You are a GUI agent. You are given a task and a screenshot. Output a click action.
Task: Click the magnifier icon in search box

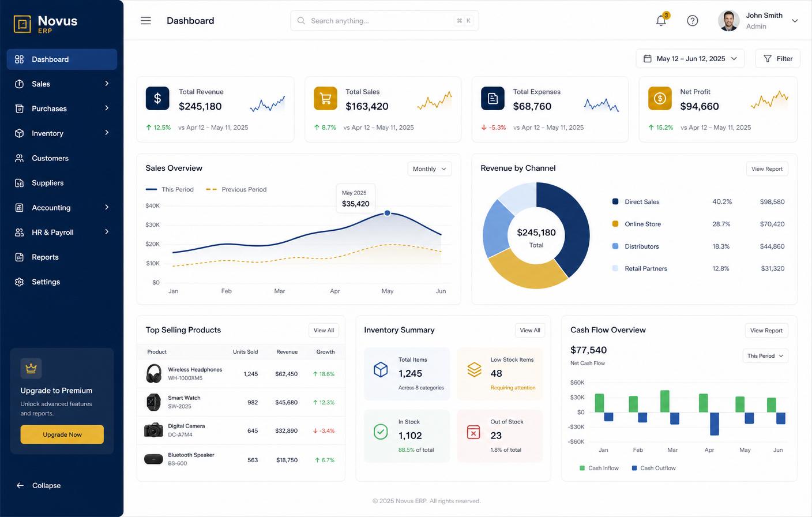(x=301, y=21)
